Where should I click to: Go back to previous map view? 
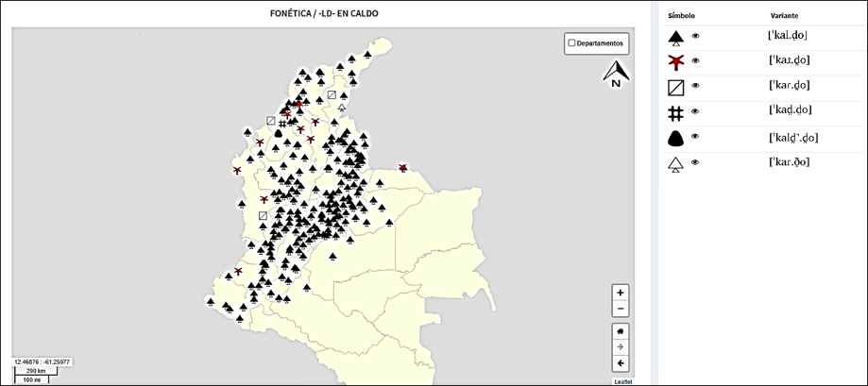pos(621,363)
